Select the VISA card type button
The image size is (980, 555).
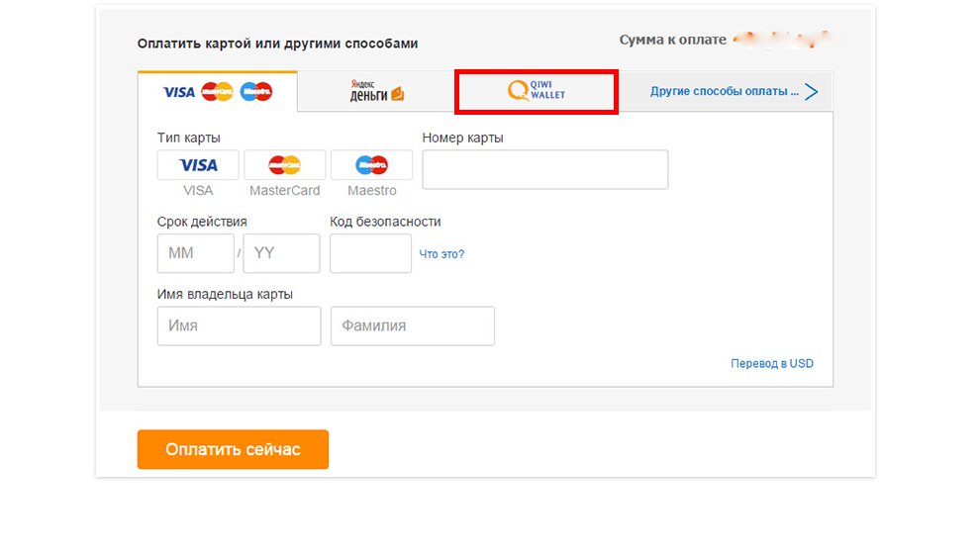(198, 165)
